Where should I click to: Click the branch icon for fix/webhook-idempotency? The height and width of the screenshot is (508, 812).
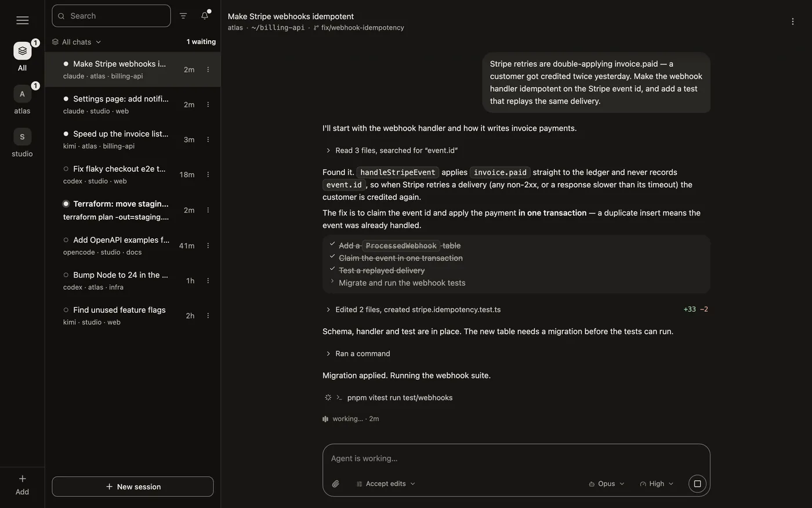click(316, 28)
